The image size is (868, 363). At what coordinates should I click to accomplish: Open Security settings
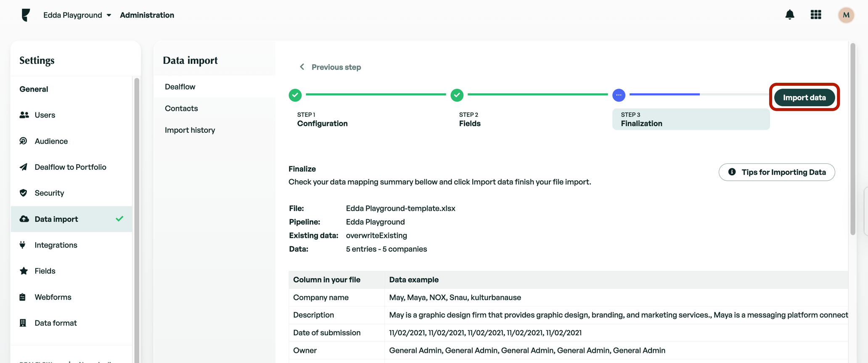coord(71,193)
